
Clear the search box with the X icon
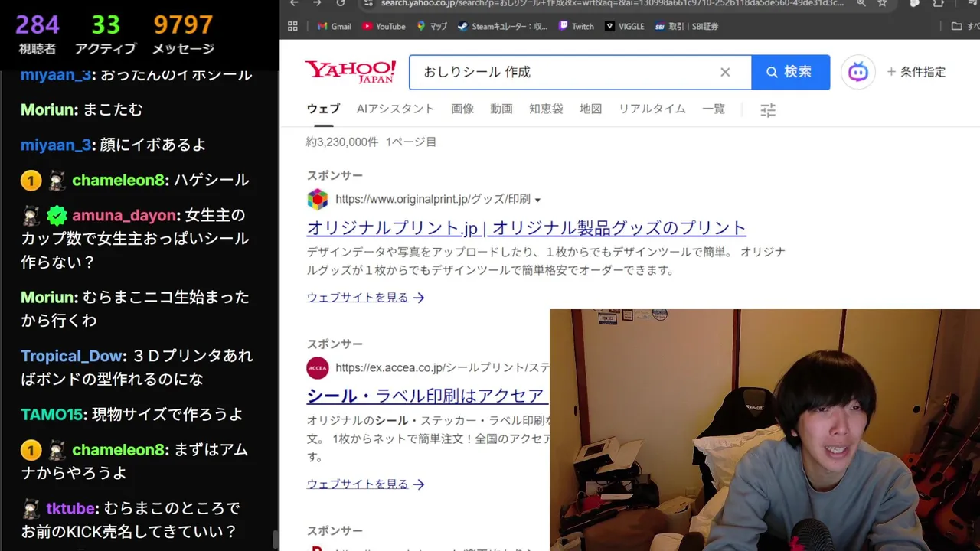click(x=725, y=72)
